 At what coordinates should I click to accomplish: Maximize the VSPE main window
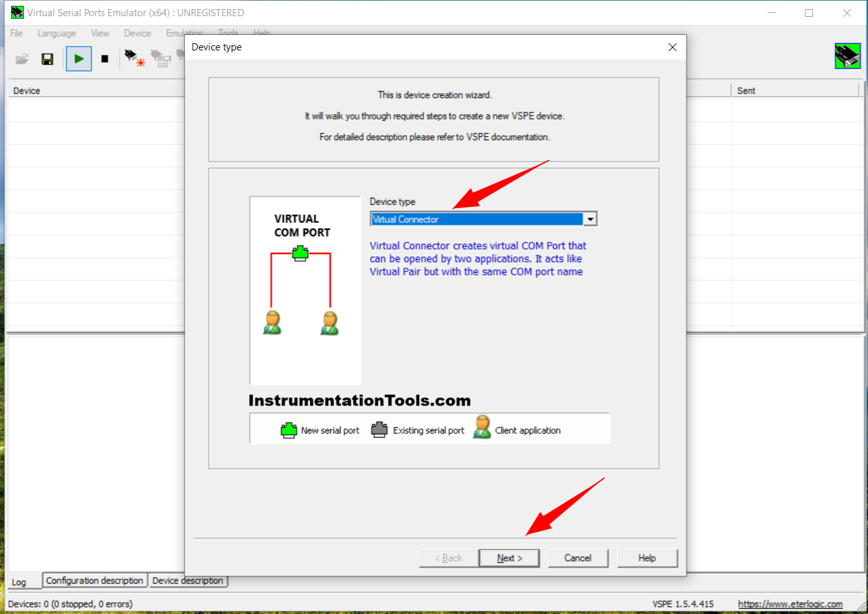809,12
